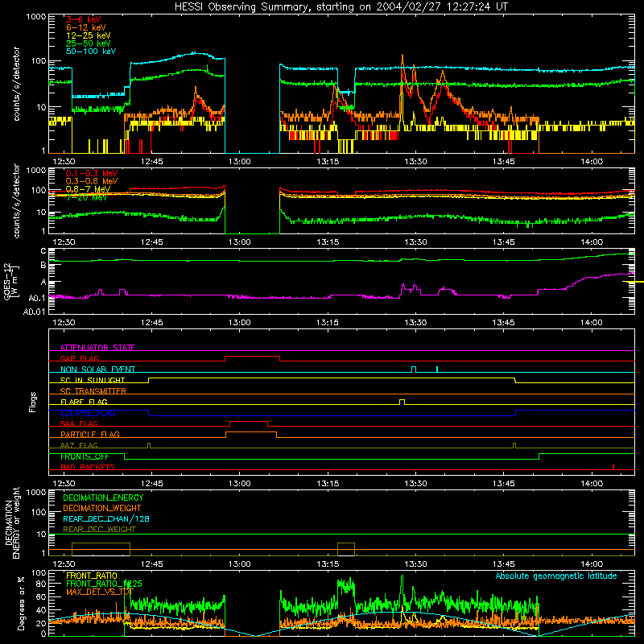
Task: Click the Flags panel axis label
Action: tap(33, 402)
